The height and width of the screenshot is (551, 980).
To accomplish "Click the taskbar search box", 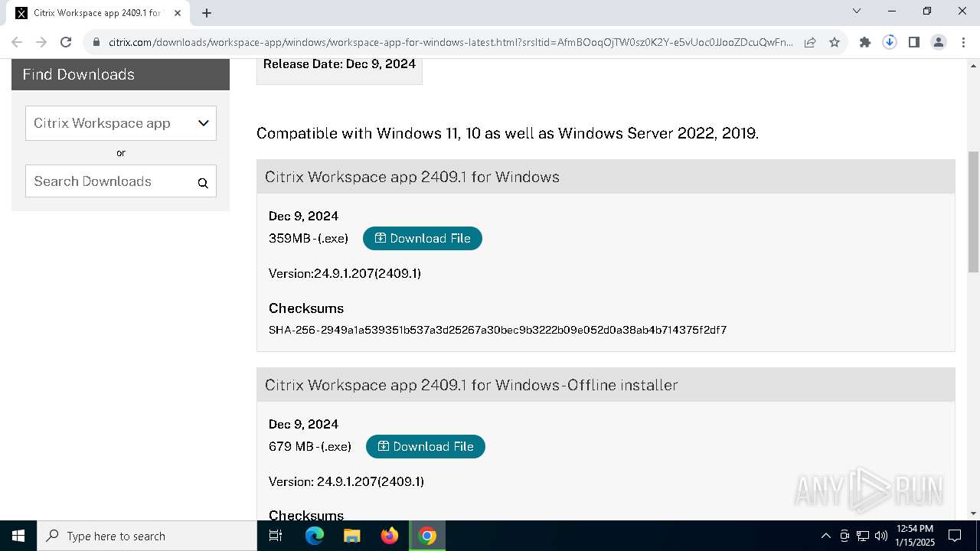I will coord(147,536).
